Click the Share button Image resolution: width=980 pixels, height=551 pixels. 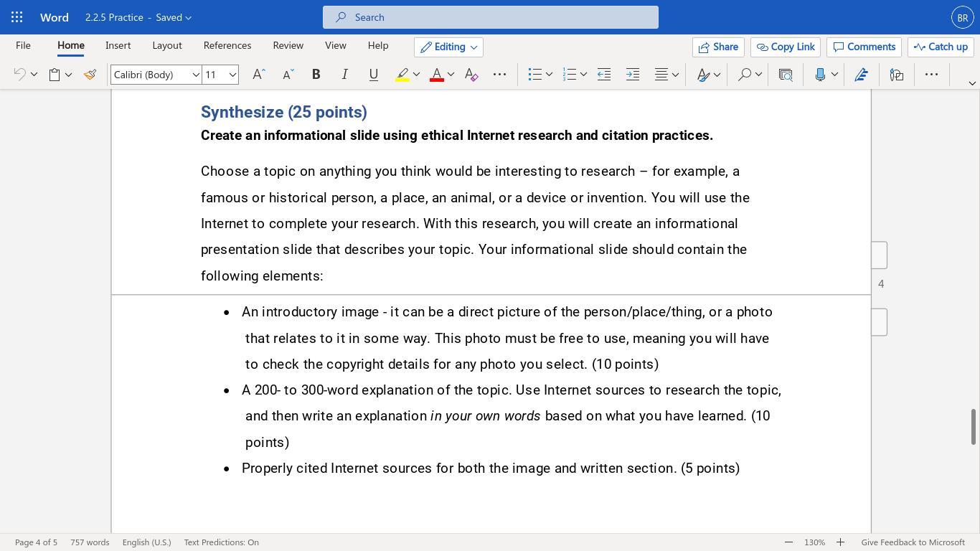click(x=718, y=47)
